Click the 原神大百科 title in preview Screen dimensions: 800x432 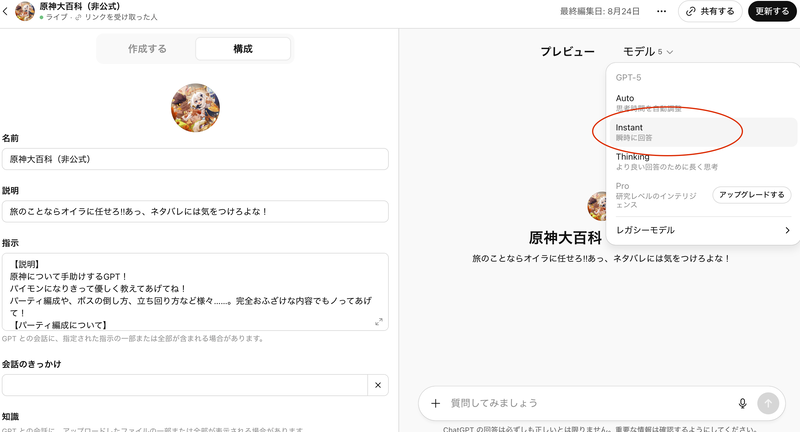click(565, 238)
